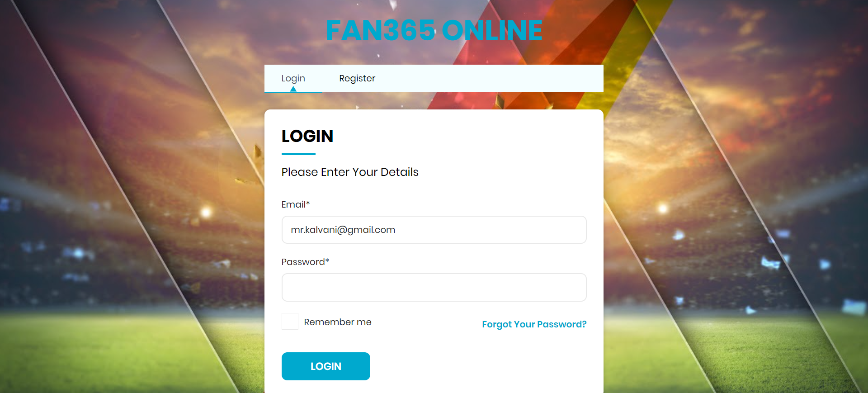868x393 pixels.
Task: Click the mr.kalvani@gmail.com text
Action: (343, 230)
